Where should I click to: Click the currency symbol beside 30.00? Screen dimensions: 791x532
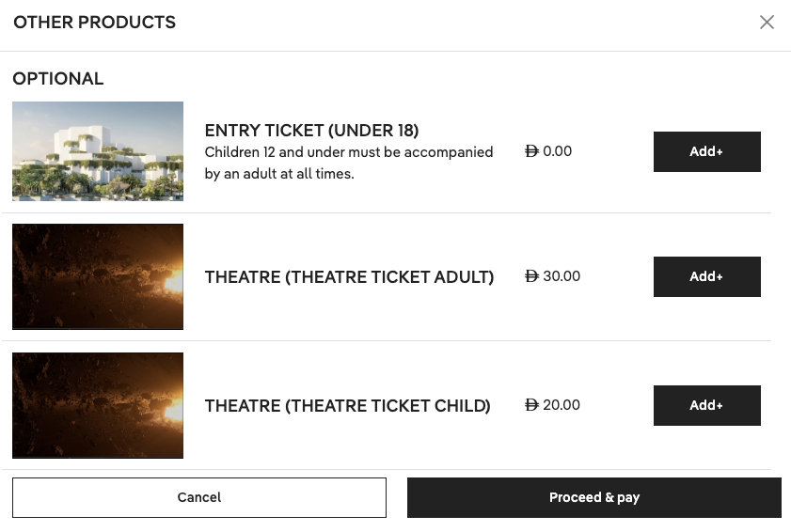pyautogui.click(x=531, y=276)
